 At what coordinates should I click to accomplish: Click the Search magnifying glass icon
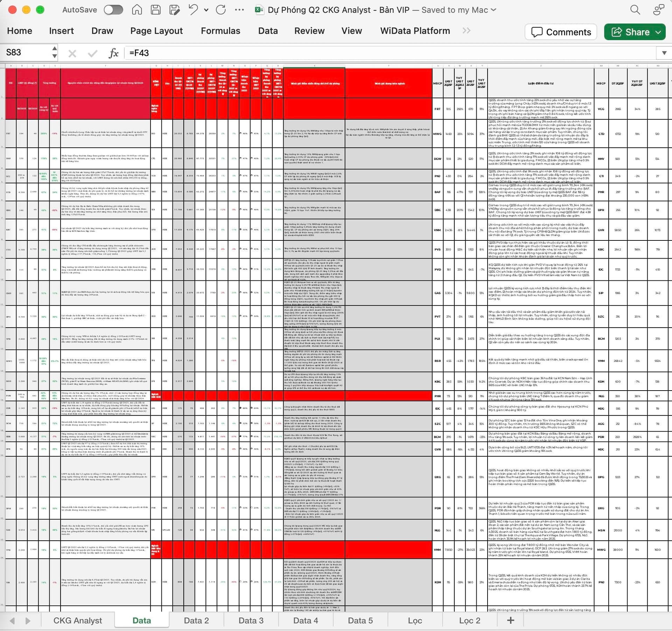coord(635,10)
